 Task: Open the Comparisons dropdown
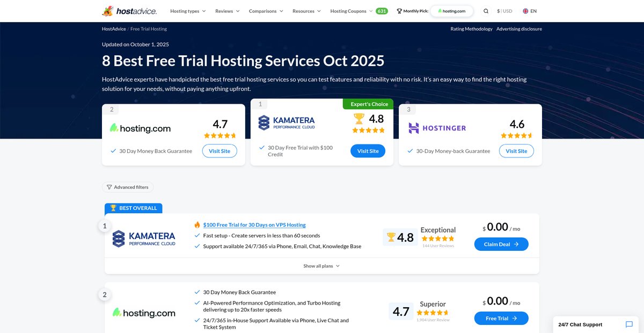pos(266,11)
